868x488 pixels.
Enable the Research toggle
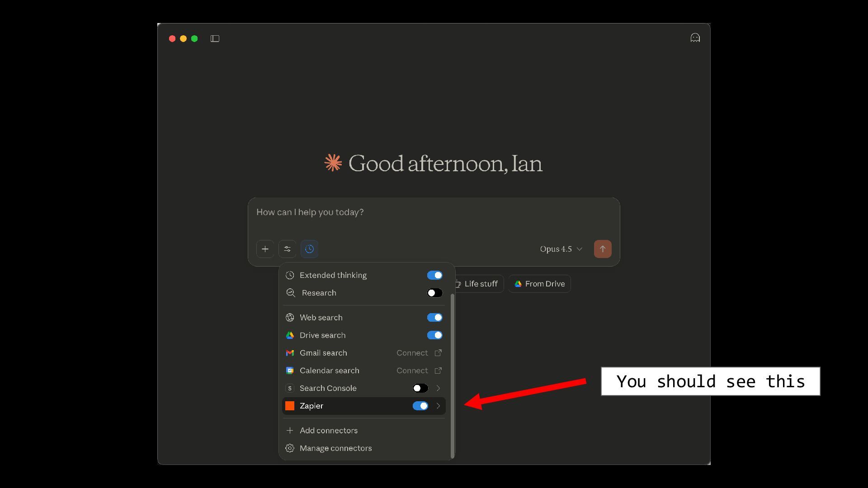click(434, 293)
